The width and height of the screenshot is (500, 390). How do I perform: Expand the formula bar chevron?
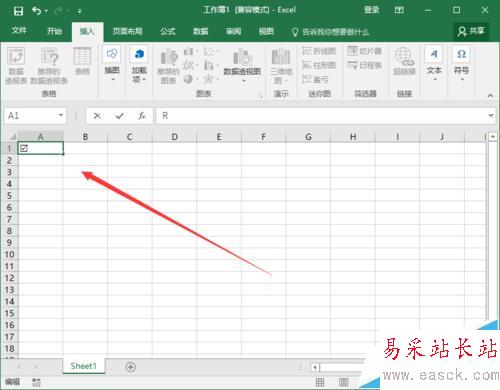[491, 115]
